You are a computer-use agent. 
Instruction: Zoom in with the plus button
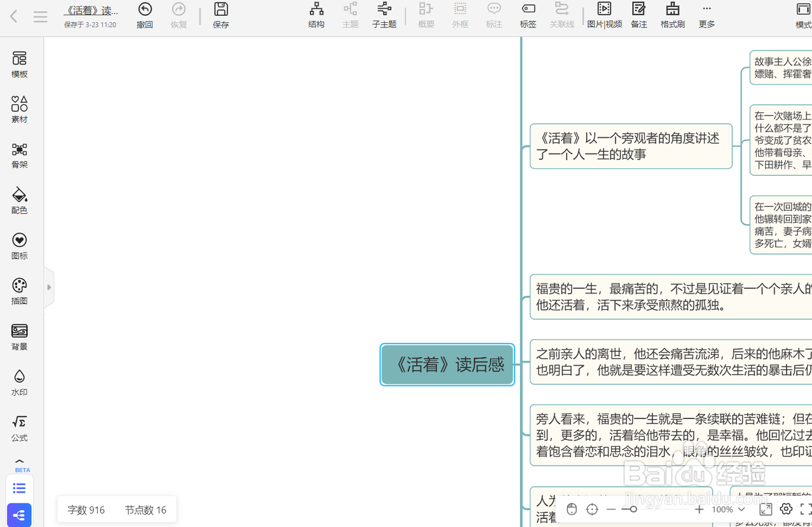coord(699,509)
